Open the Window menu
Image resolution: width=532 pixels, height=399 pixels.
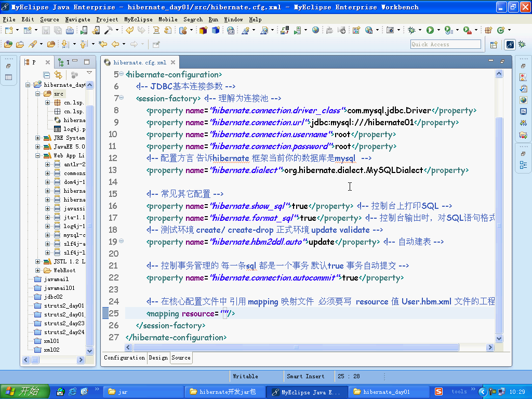click(x=233, y=19)
